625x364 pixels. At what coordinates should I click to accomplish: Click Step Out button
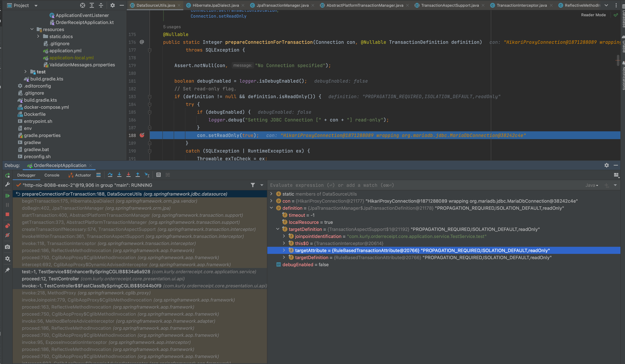[138, 175]
